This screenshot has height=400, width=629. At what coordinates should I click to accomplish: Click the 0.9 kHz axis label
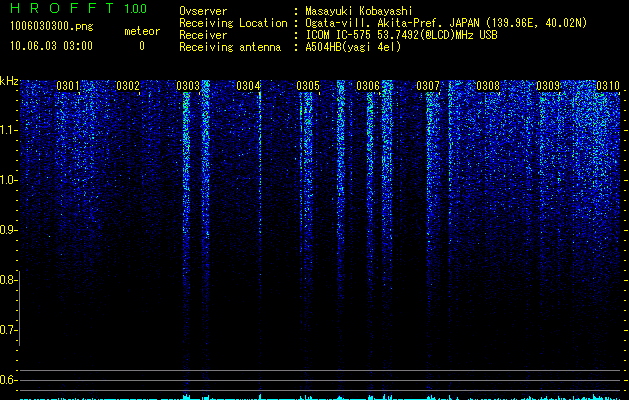tap(7, 230)
